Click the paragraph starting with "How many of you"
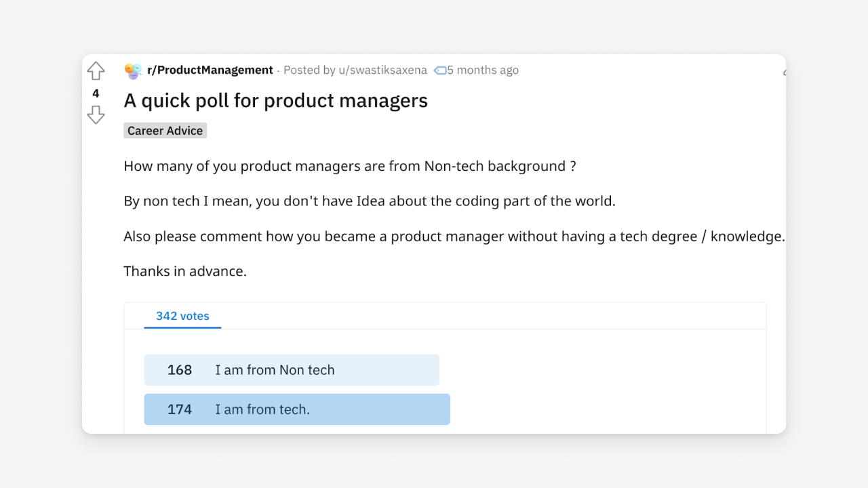The image size is (868, 488). coord(349,166)
